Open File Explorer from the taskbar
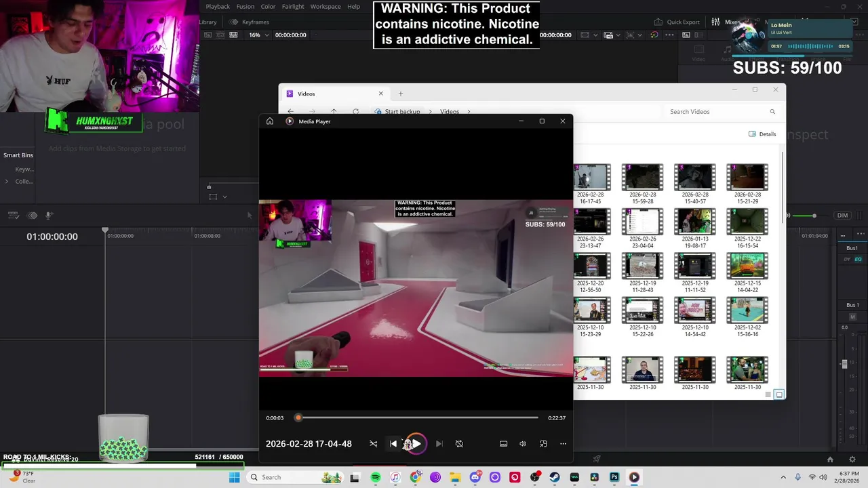Viewport: 868px width, 488px height. click(455, 477)
